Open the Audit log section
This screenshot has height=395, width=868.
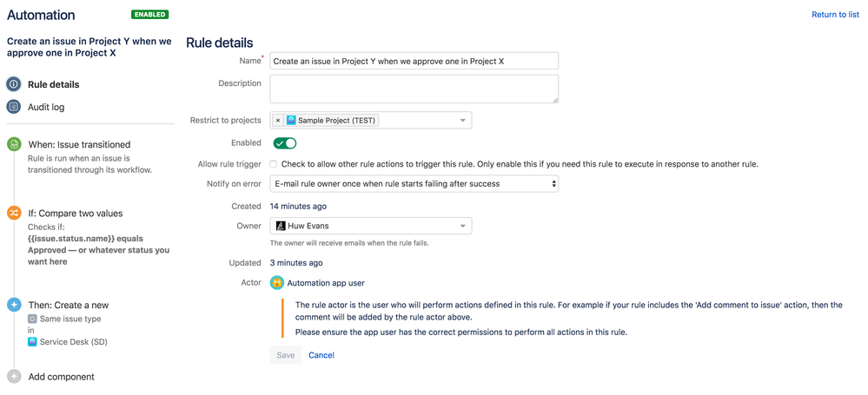point(46,107)
